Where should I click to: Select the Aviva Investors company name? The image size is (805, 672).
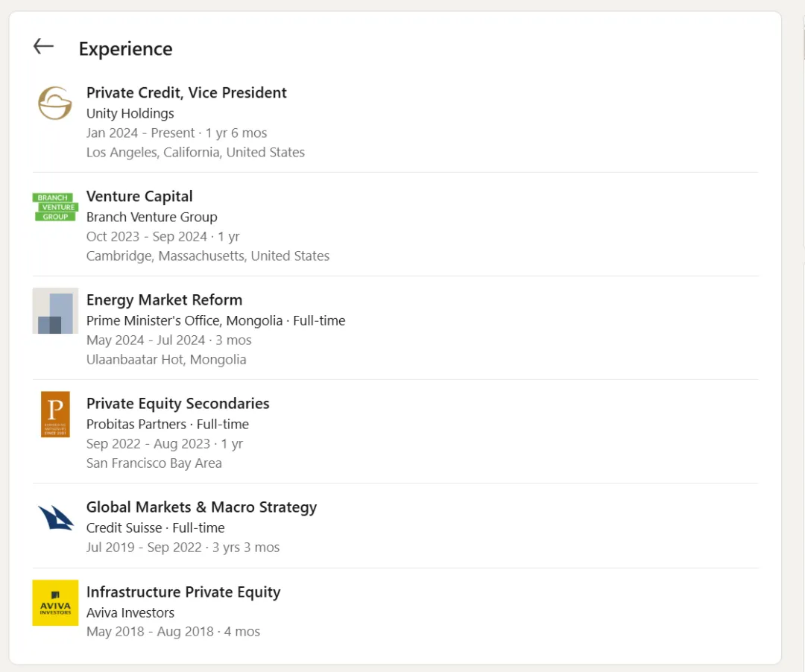(x=130, y=612)
